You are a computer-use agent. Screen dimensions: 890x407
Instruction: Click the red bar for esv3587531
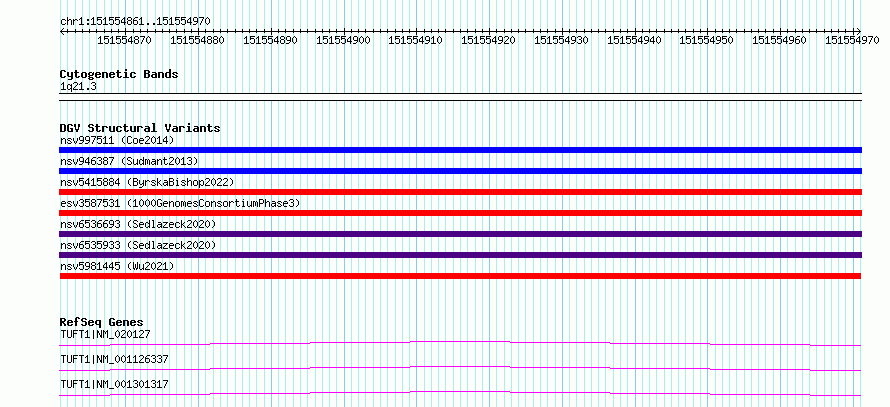point(460,213)
